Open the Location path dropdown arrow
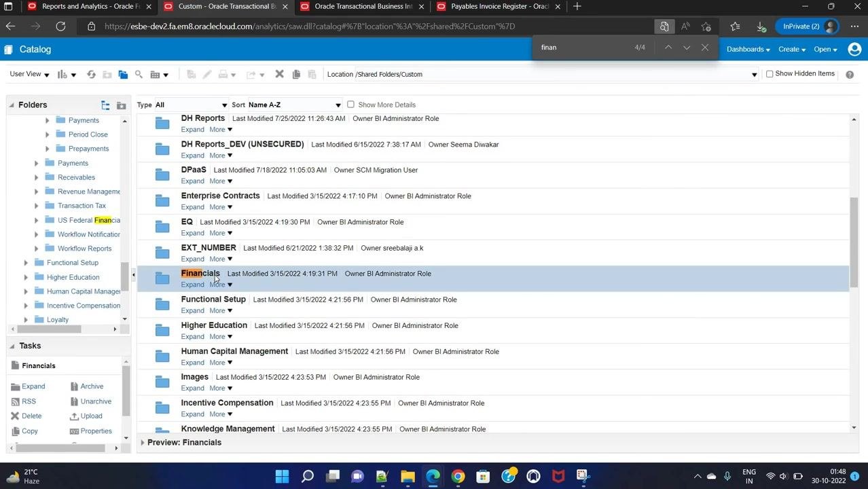 tap(754, 75)
